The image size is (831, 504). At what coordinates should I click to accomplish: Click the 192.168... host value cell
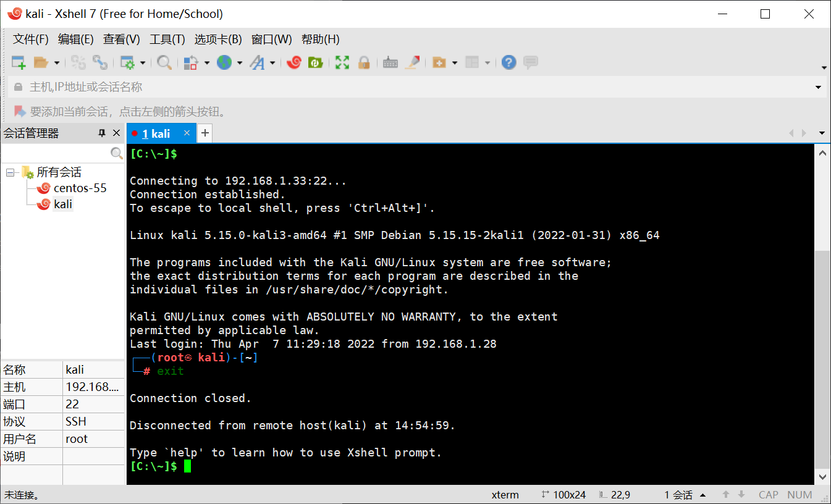pyautogui.click(x=93, y=387)
